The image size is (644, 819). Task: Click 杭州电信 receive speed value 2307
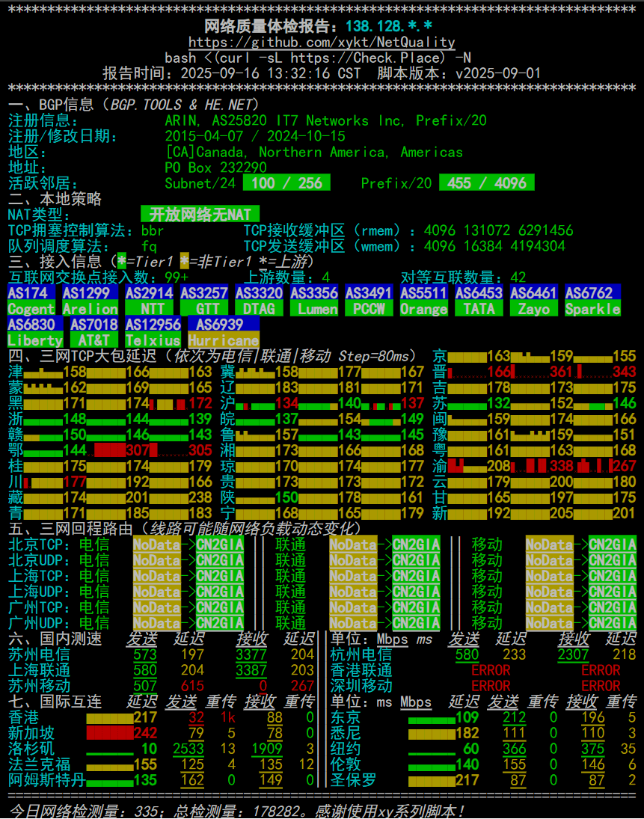click(573, 654)
